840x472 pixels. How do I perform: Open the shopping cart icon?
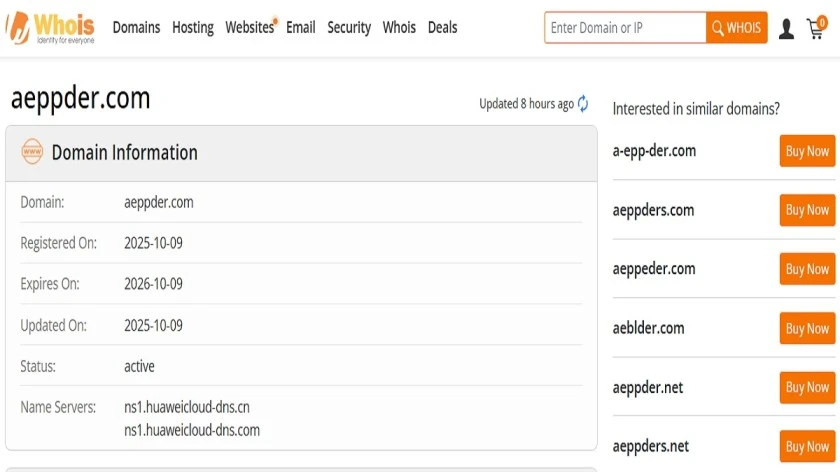tap(817, 28)
